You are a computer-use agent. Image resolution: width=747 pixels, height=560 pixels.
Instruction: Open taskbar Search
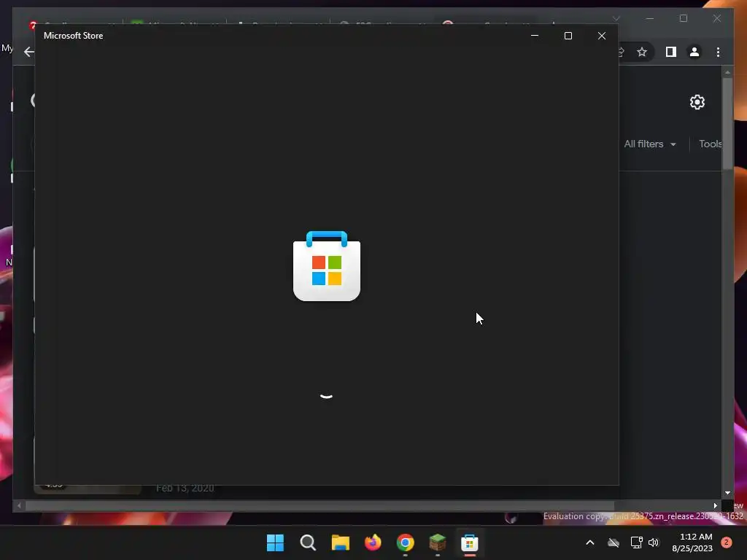pos(308,542)
